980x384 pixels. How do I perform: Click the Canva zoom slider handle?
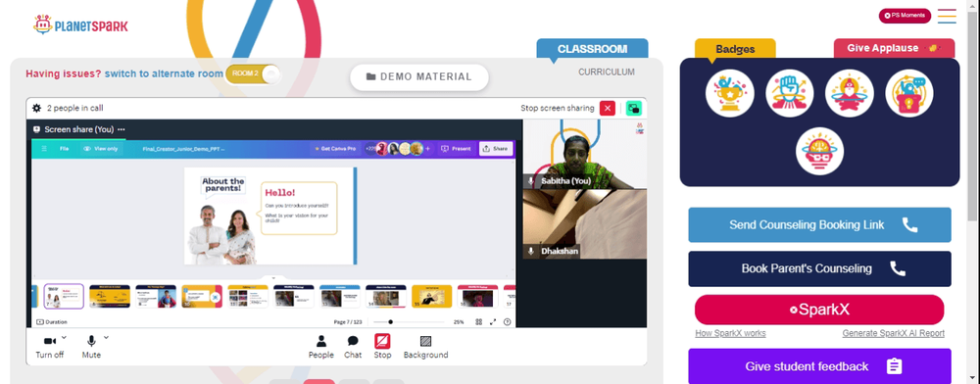point(391,322)
